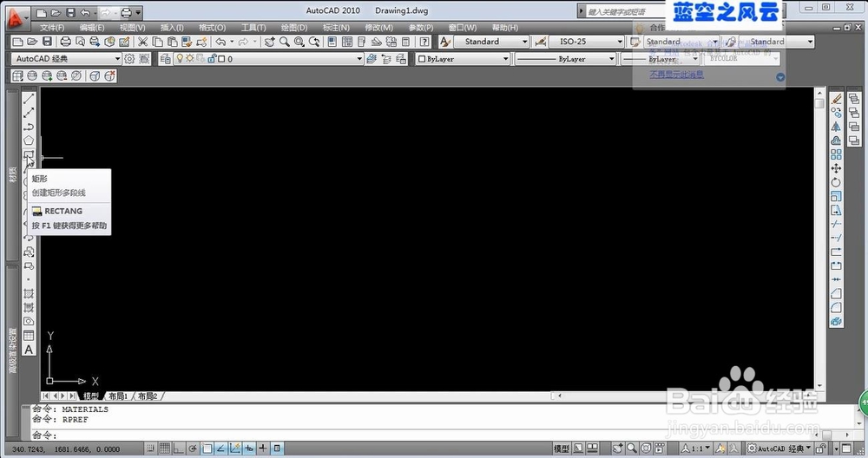The image size is (868, 458).
Task: Open the 文件(F) menu
Action: [x=52, y=27]
